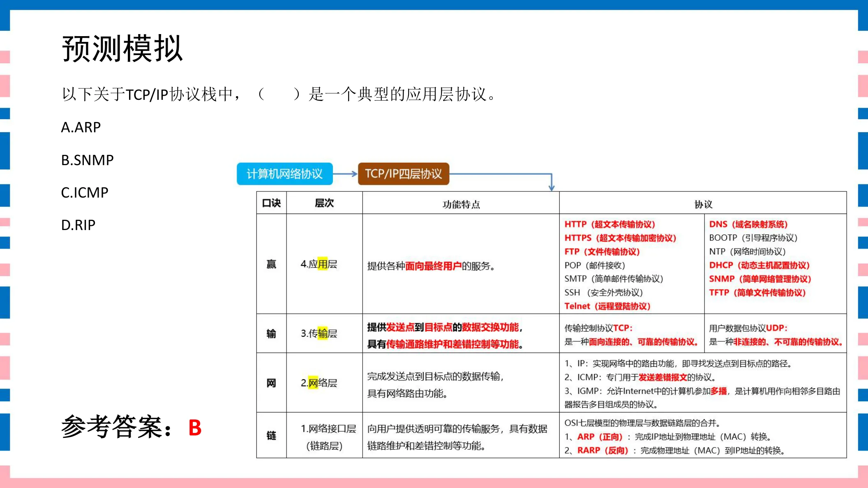This screenshot has width=868, height=488.
Task: Click the 预测模拟 slide title
Action: 122,48
